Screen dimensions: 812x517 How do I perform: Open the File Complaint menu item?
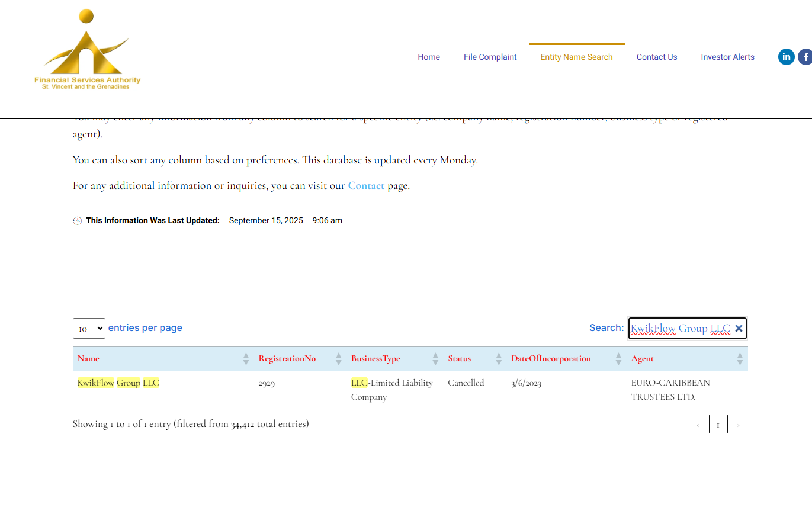490,57
